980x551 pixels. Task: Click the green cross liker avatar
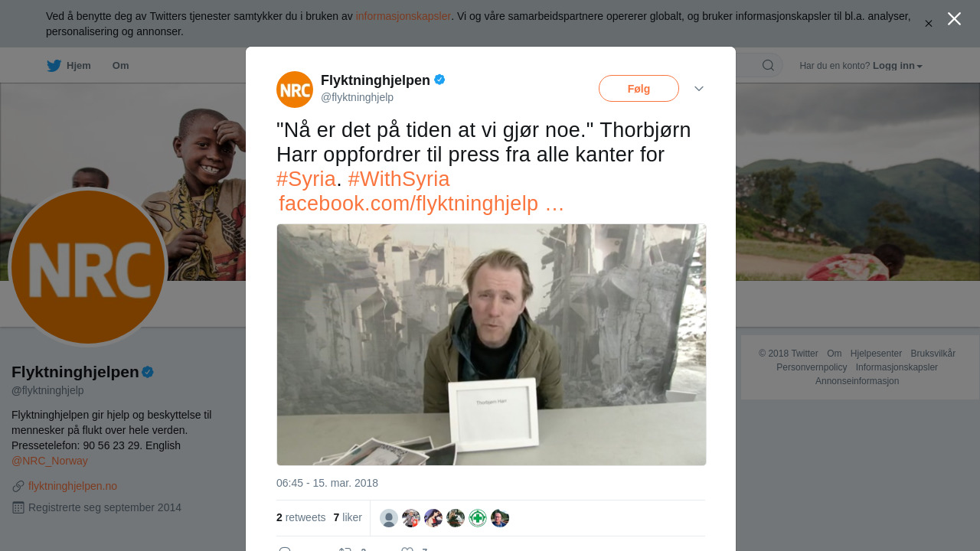[x=478, y=518]
